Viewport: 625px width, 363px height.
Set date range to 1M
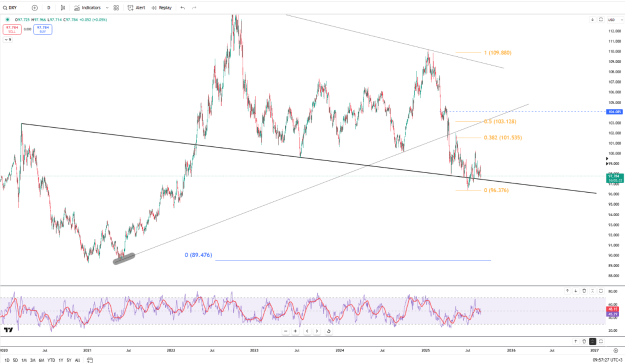[24, 360]
